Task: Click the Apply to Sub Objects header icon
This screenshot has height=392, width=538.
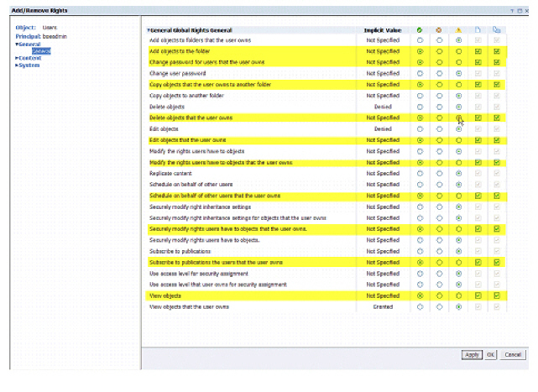Action: coord(497,30)
